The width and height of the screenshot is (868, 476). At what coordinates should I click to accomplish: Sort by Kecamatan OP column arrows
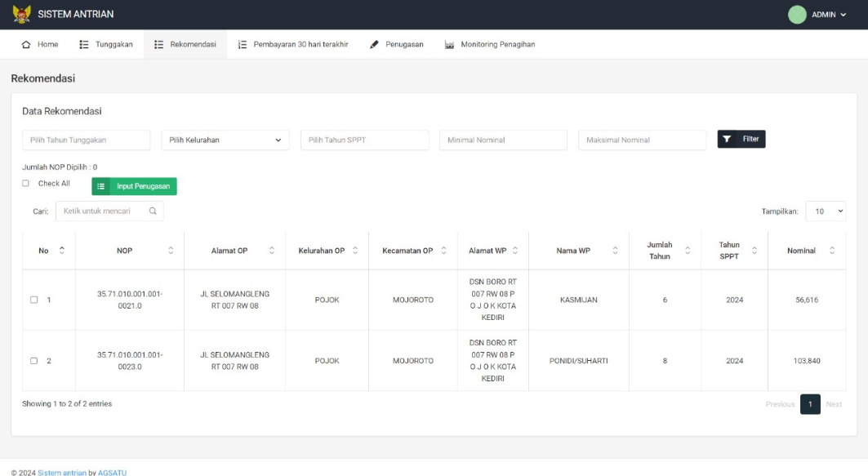pos(444,250)
